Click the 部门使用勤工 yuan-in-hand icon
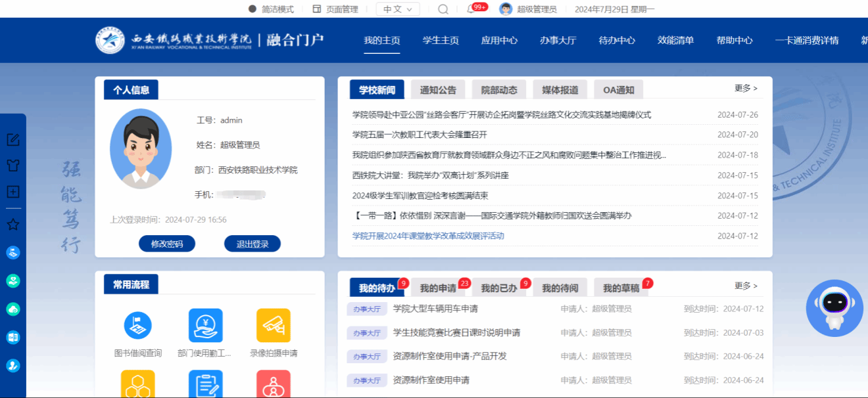Viewport: 868px width, 398px height. (205, 326)
